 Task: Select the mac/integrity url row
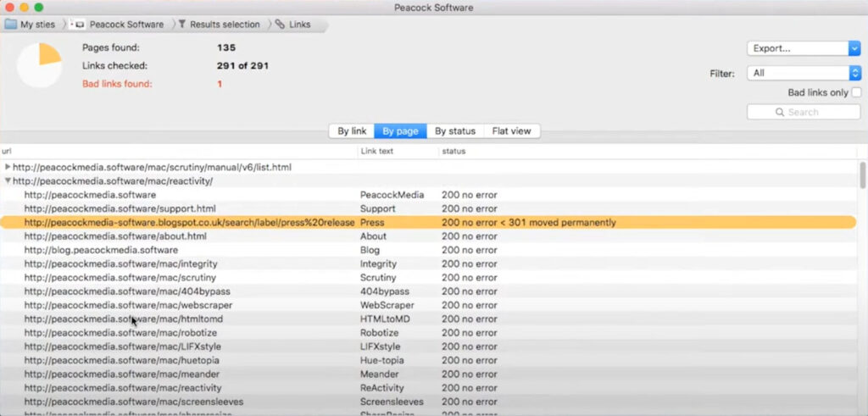pos(428,263)
